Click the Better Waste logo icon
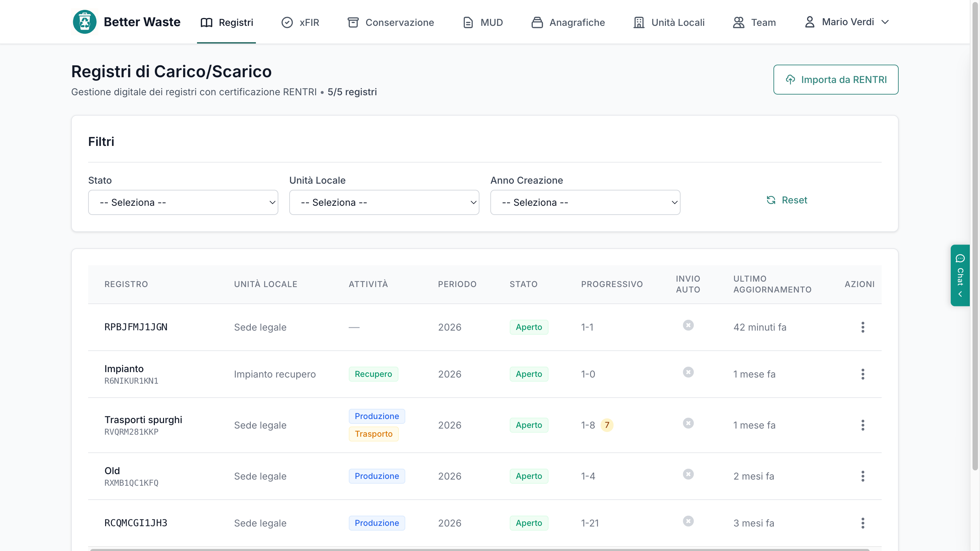The width and height of the screenshot is (980, 551). click(84, 22)
